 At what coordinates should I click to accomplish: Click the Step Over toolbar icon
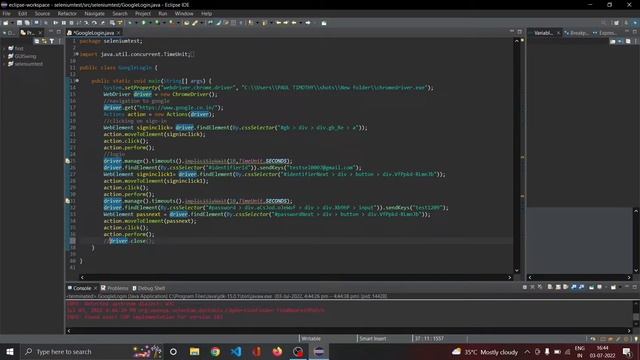94,23
